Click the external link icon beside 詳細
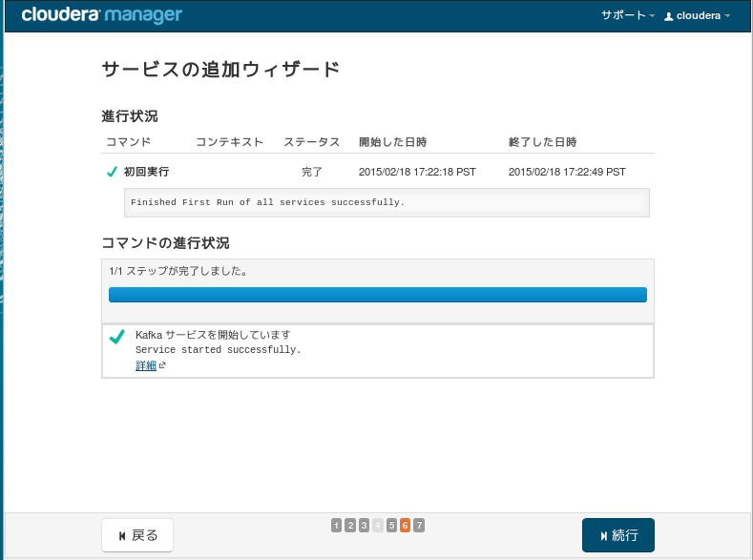The height and width of the screenshot is (560, 753). [x=162, y=365]
